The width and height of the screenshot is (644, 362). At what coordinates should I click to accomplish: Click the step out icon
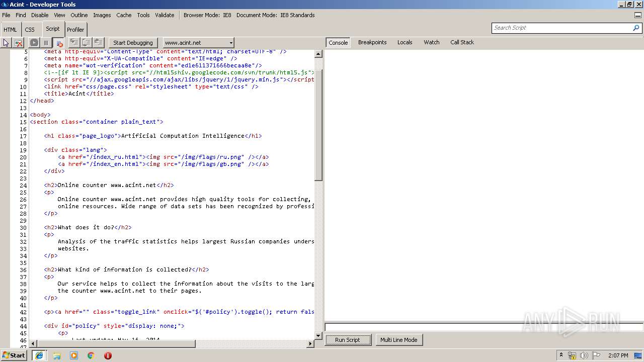click(99, 43)
